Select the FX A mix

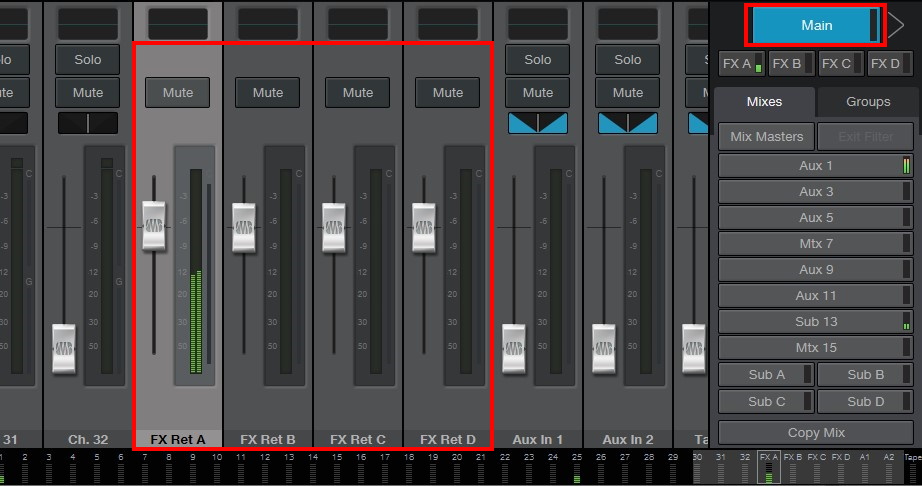[741, 63]
